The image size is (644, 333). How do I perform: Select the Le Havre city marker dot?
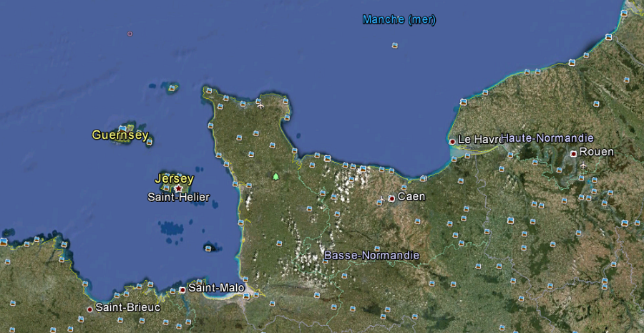[x=452, y=142]
